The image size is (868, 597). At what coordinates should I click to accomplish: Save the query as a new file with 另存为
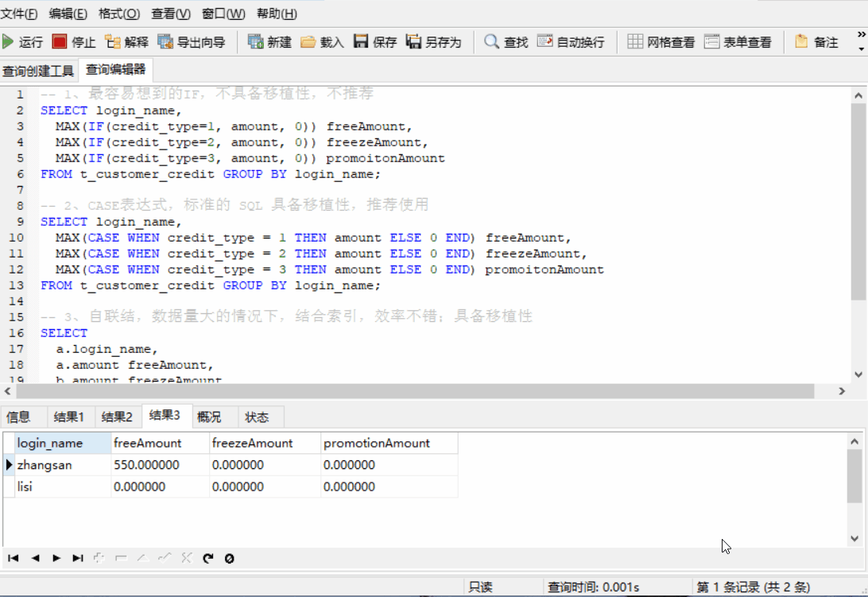[x=432, y=44]
